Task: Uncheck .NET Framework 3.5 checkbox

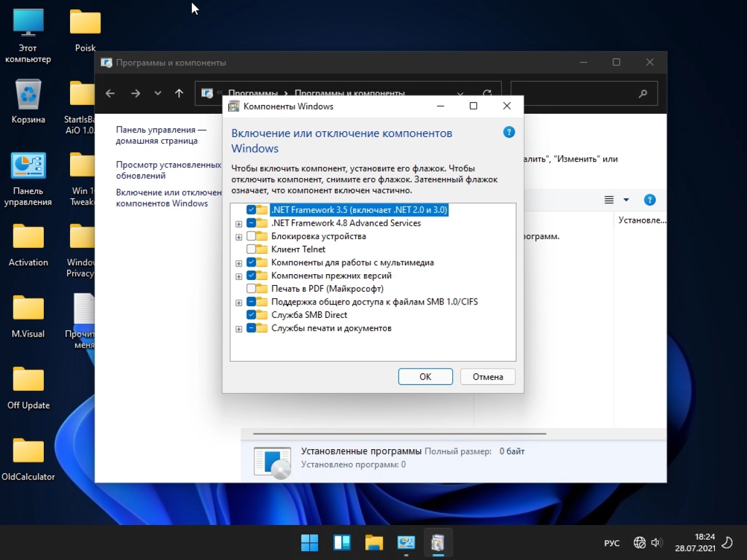Action: click(251, 210)
